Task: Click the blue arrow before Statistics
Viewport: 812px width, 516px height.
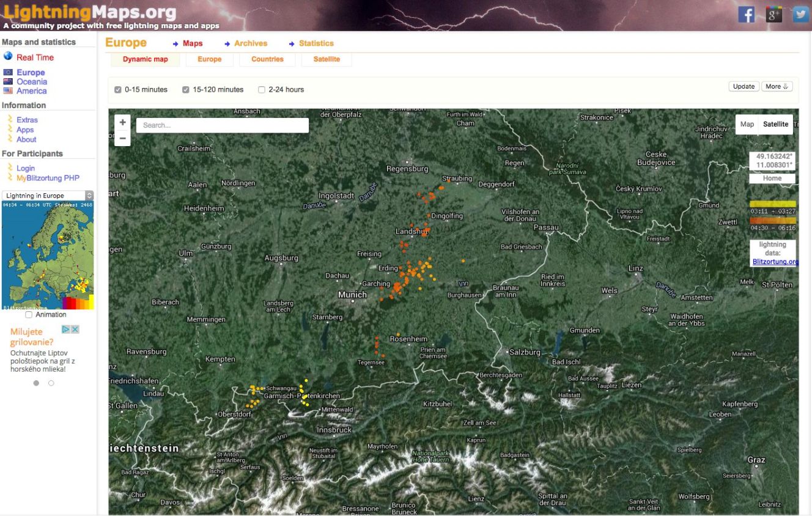Action: point(292,44)
